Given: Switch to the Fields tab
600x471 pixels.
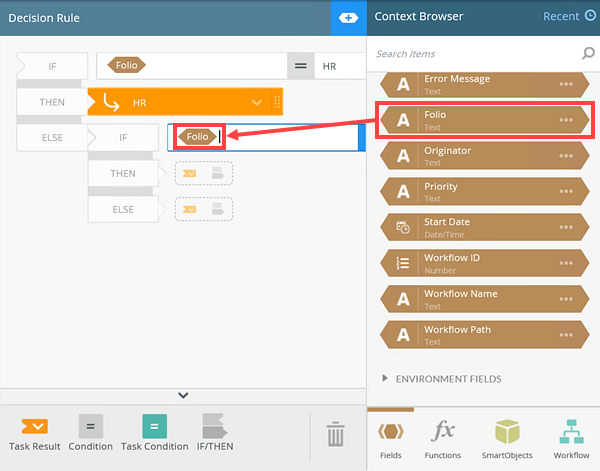Looking at the screenshot, I should (391, 439).
